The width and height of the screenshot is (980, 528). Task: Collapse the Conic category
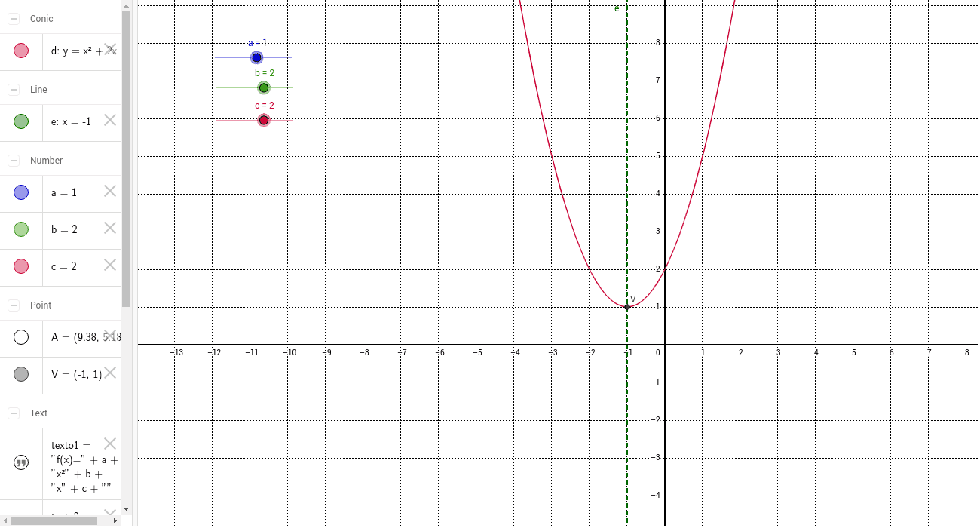tap(14, 19)
